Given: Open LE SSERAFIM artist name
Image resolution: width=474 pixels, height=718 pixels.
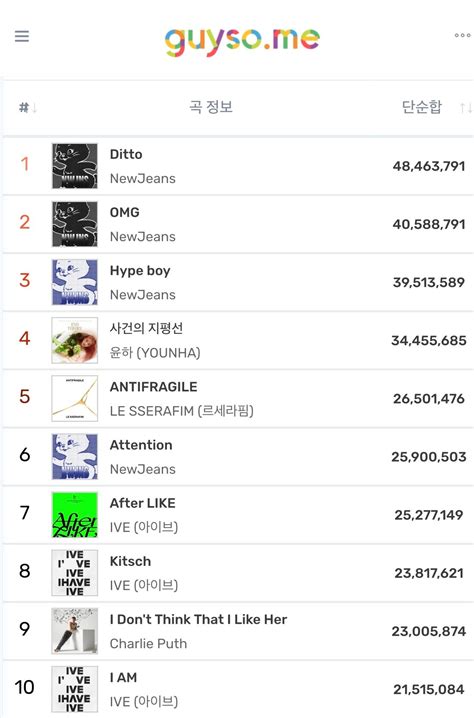Looking at the screenshot, I should tap(181, 411).
